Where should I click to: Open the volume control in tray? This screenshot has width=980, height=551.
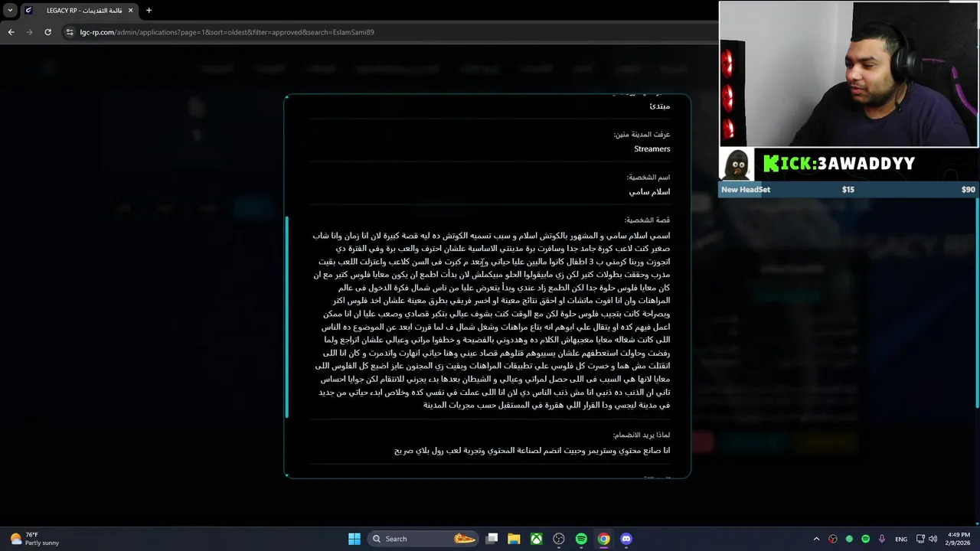click(933, 539)
